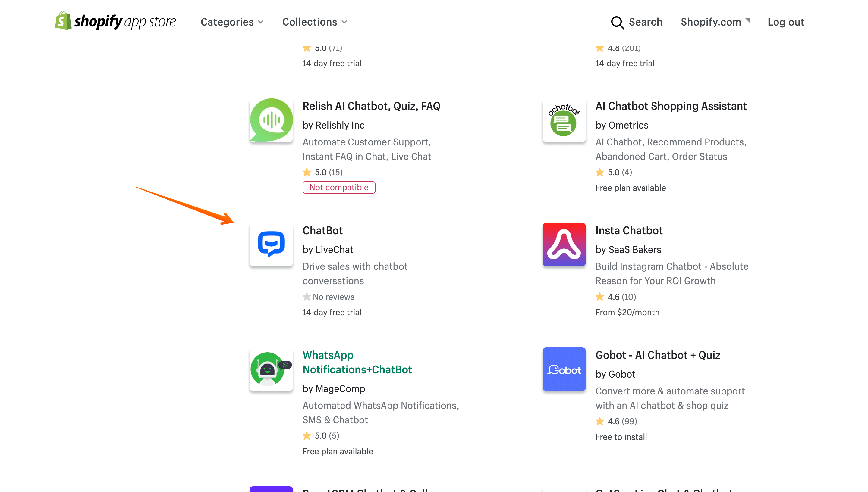The image size is (868, 492).
Task: Click the Insta Chatbot app icon
Action: pos(564,244)
